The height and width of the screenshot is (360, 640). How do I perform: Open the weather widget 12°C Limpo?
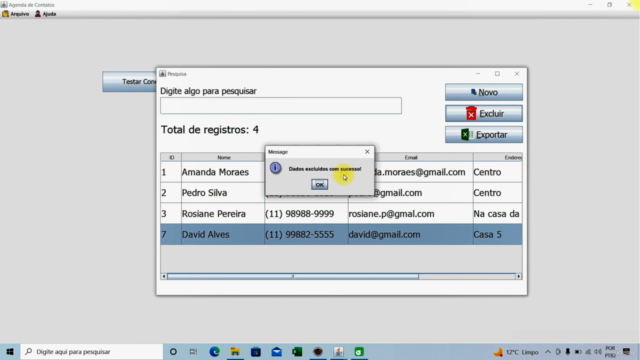(x=516, y=352)
